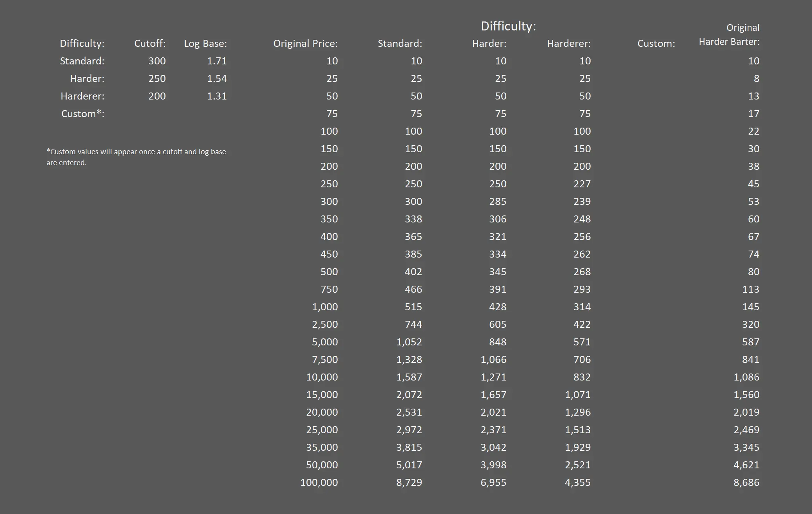812x514 pixels.
Task: Click Harder Barter value 113
Action: pyautogui.click(x=751, y=289)
